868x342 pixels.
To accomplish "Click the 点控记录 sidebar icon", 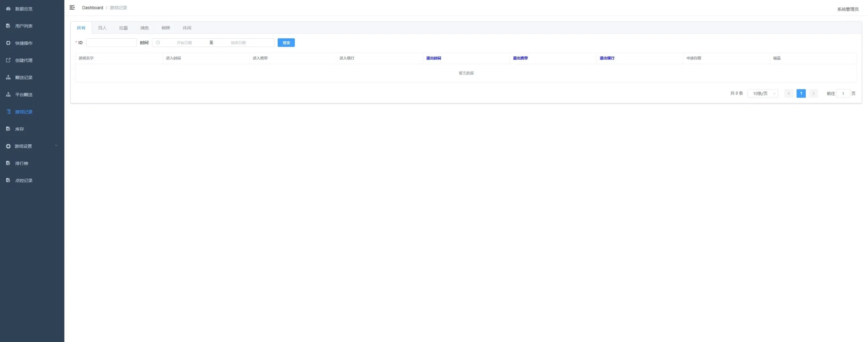I will pyautogui.click(x=8, y=180).
